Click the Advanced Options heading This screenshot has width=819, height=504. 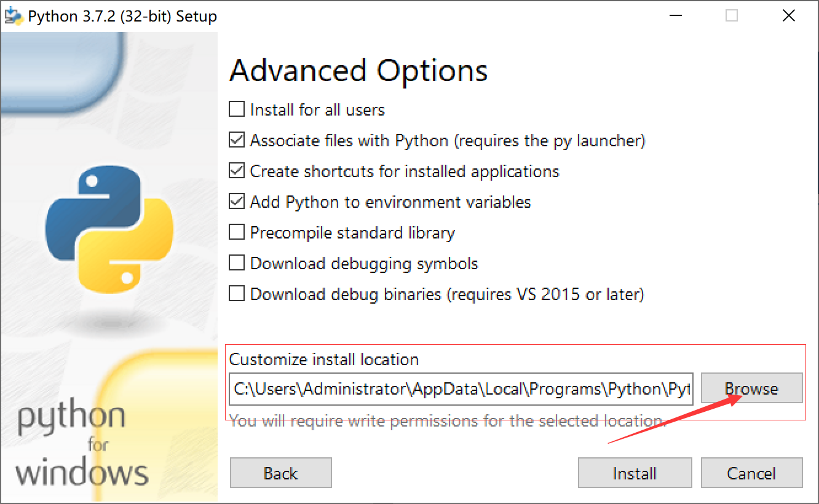pyautogui.click(x=358, y=70)
